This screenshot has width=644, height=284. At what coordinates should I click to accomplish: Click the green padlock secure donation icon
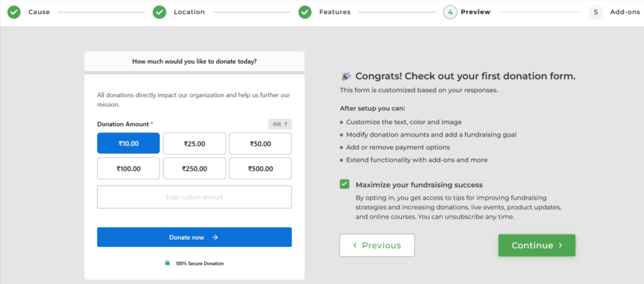[167, 263]
